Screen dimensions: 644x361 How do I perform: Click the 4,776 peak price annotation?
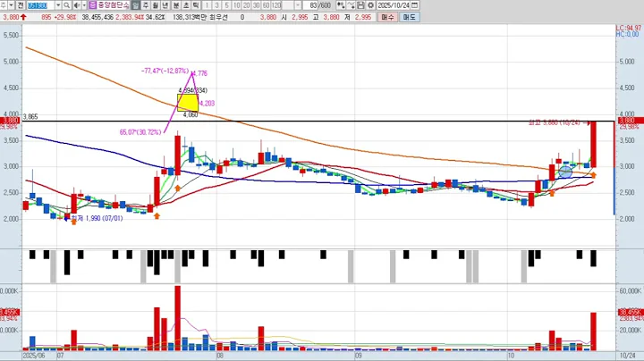(199, 73)
